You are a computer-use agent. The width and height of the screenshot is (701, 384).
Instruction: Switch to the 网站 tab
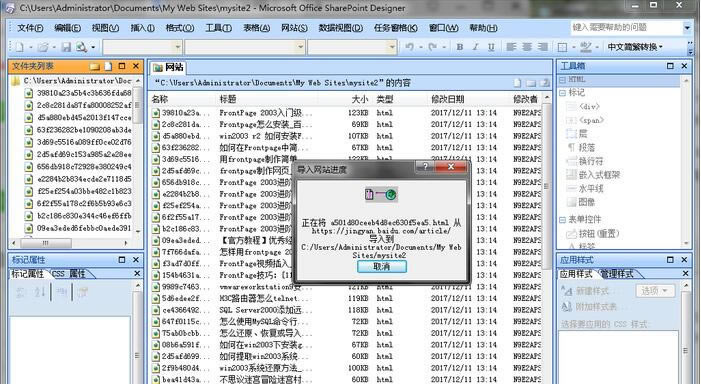(169, 68)
